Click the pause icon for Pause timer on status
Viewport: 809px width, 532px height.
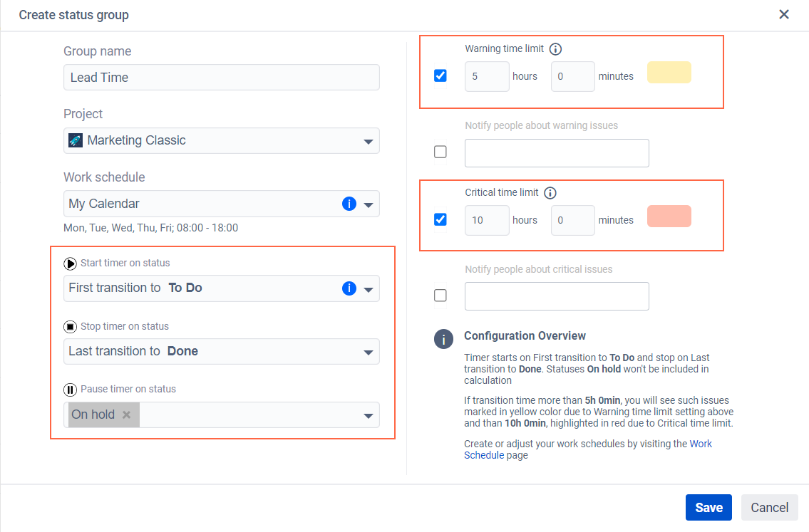70,390
